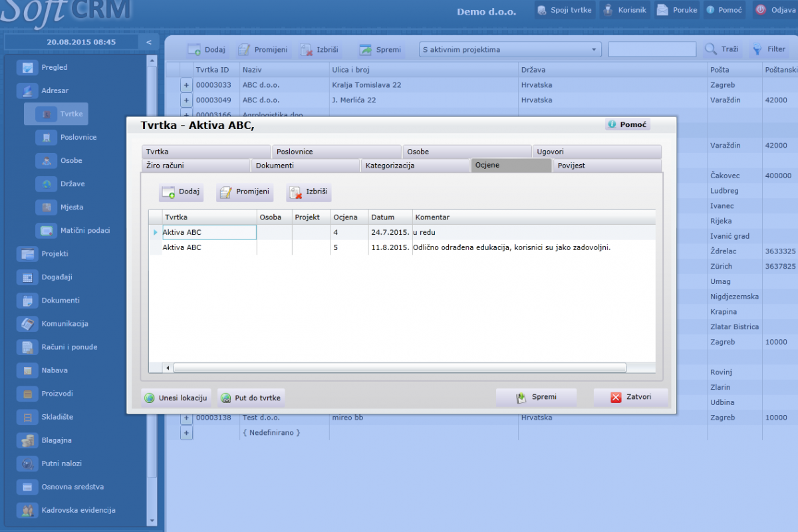Click Ocjena column header
Image resolution: width=798 pixels, height=532 pixels.
pos(349,217)
